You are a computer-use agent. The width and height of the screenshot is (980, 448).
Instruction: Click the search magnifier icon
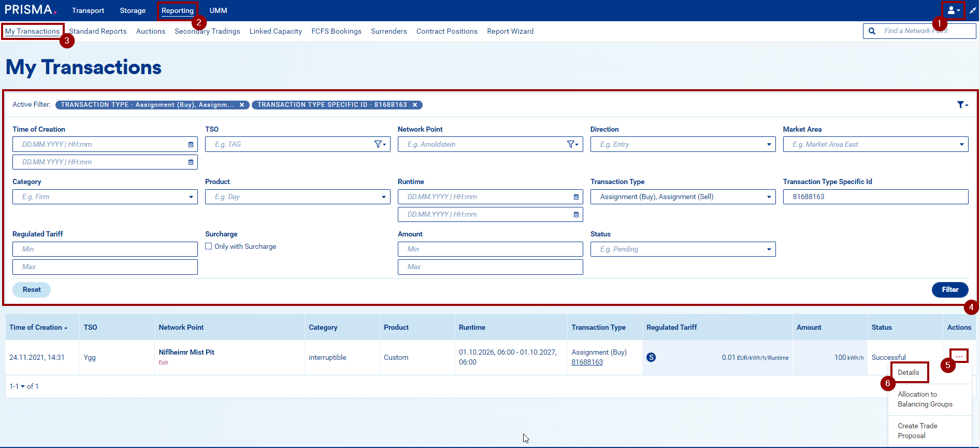pos(872,31)
